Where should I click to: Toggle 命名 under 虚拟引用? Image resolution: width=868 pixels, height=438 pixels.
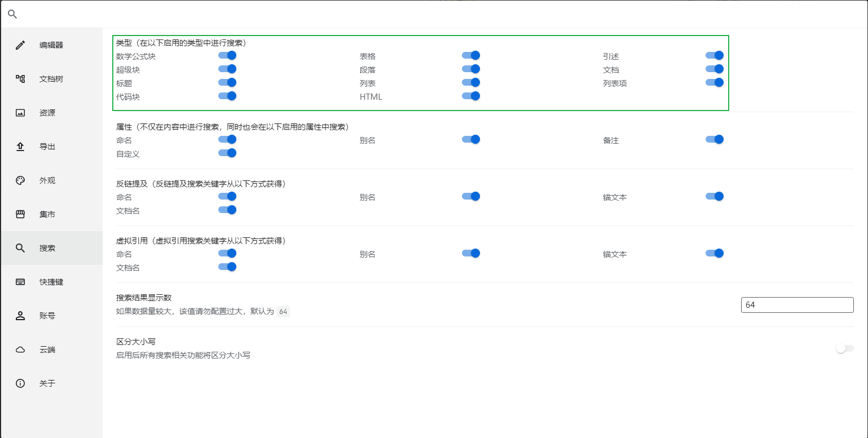(x=227, y=253)
